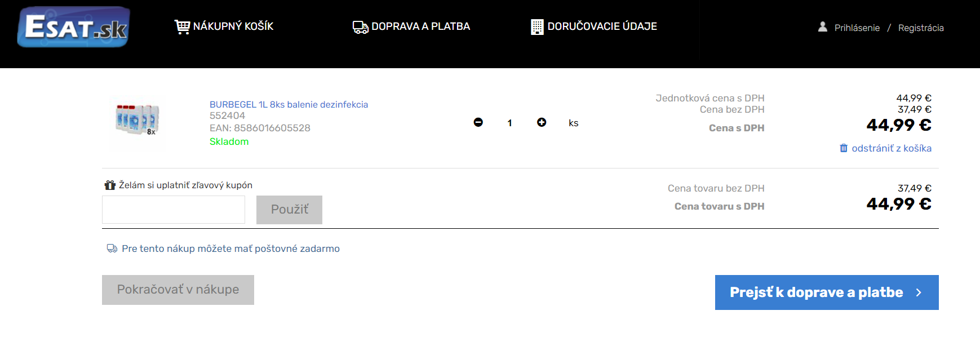Click the trash icon to remove item
This screenshot has height=337, width=980.
(843, 148)
